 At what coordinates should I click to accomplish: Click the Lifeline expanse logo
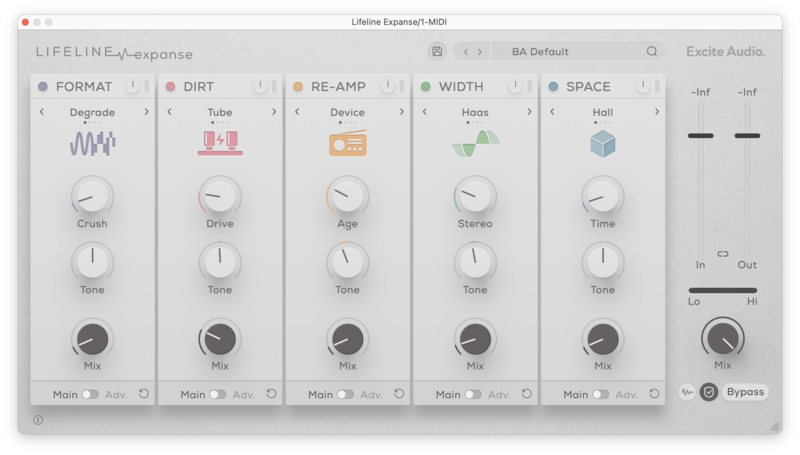114,53
